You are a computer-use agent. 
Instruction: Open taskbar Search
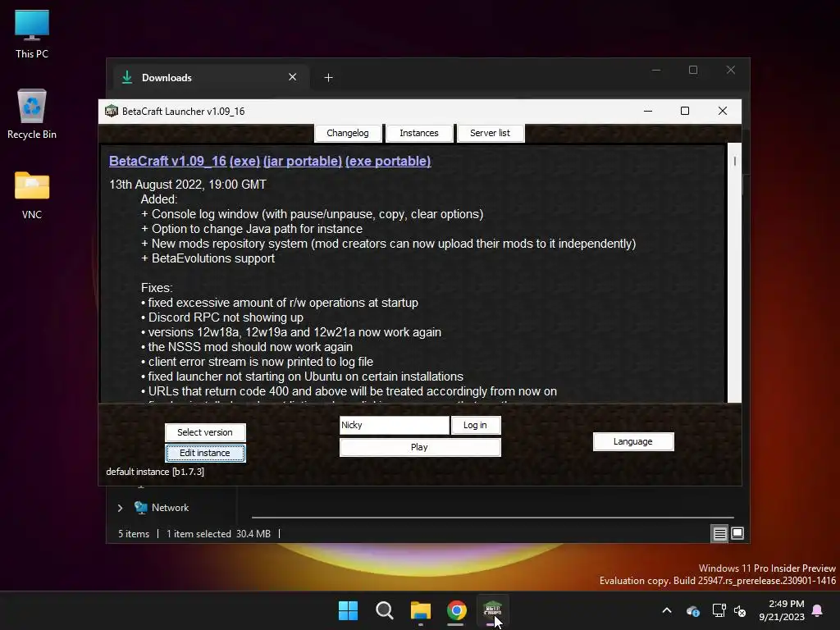(x=384, y=610)
